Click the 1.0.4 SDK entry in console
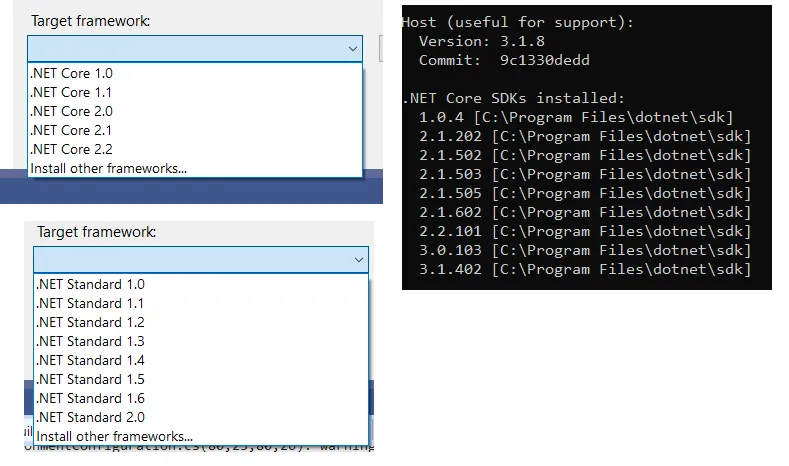The width and height of the screenshot is (789, 466). (576, 117)
